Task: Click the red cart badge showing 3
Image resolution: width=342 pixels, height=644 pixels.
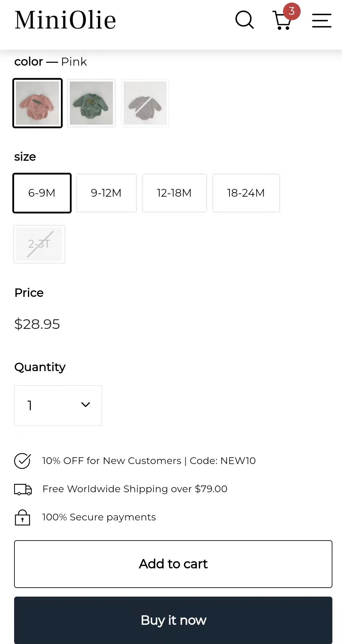Action: point(291,11)
